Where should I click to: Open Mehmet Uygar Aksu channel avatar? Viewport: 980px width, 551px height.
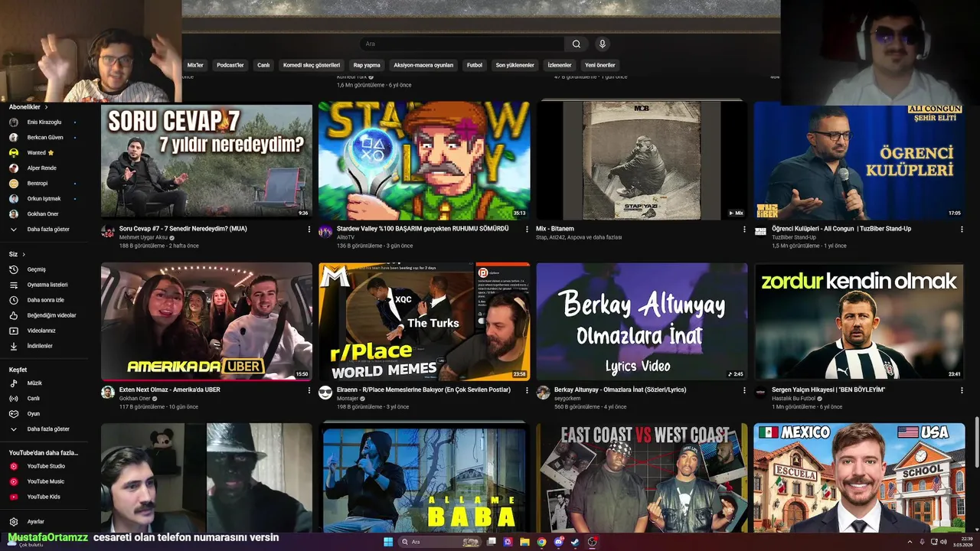[108, 232]
